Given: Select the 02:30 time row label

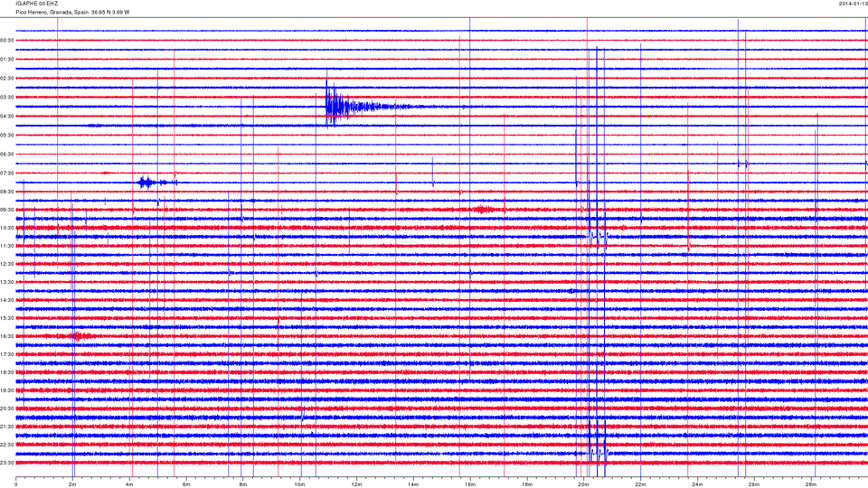Looking at the screenshot, I should [7, 79].
